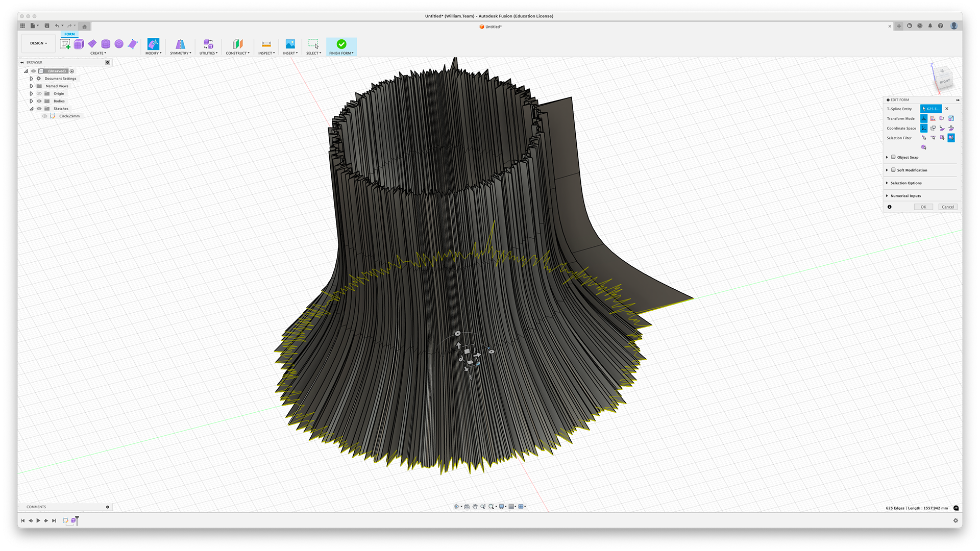
Task: Select the Face creation tool
Action: pos(133,44)
